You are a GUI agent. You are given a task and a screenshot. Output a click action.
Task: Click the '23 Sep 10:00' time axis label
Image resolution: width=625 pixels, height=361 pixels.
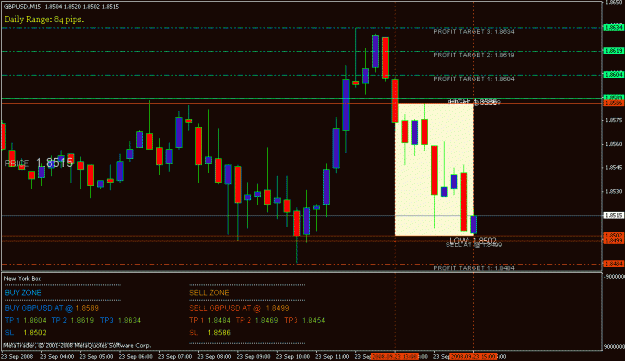pyautogui.click(x=293, y=357)
